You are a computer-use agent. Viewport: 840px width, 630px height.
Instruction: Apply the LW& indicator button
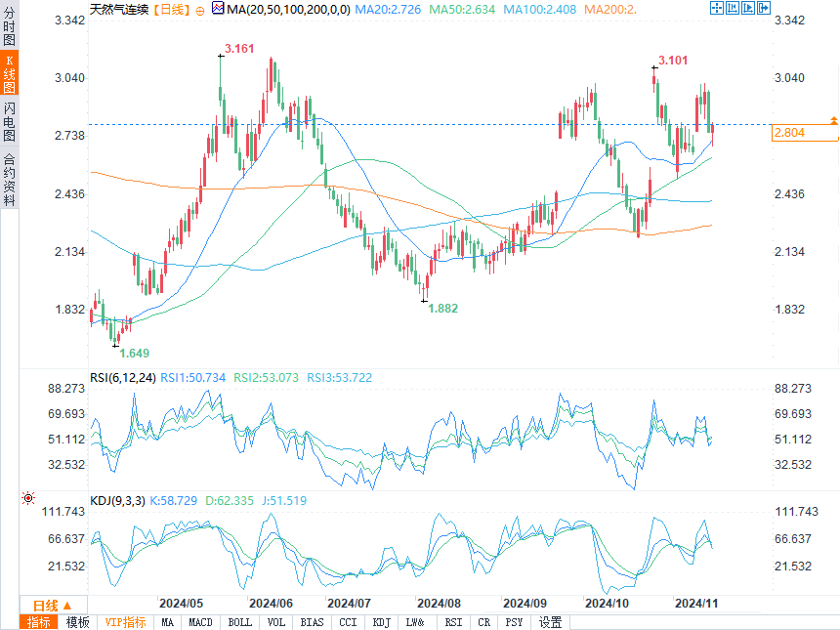[x=415, y=622]
